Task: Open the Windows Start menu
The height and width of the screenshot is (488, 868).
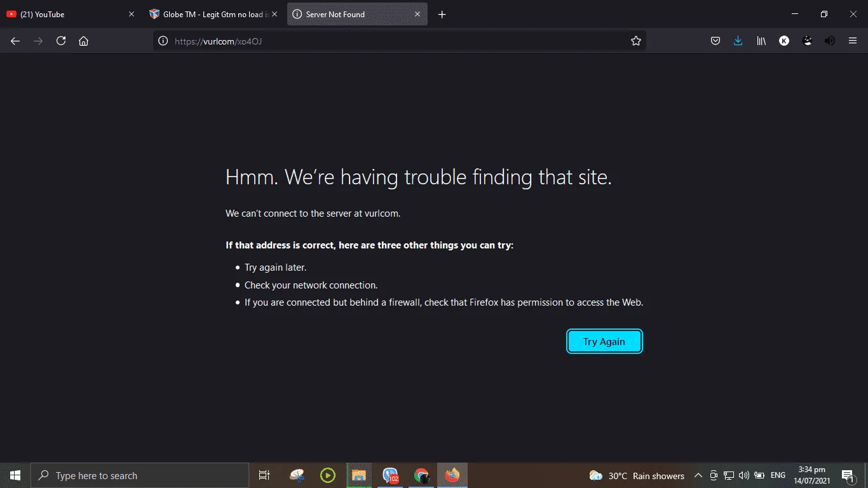Action: pos(15,475)
